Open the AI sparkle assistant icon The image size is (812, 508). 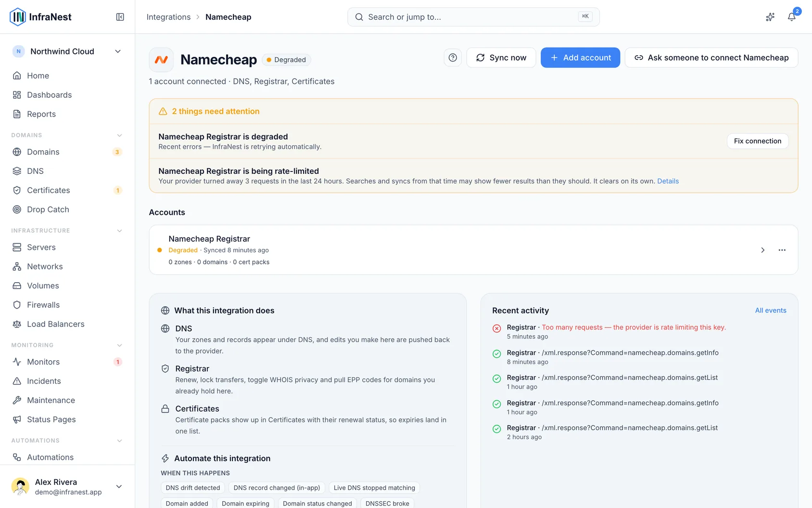pyautogui.click(x=770, y=17)
